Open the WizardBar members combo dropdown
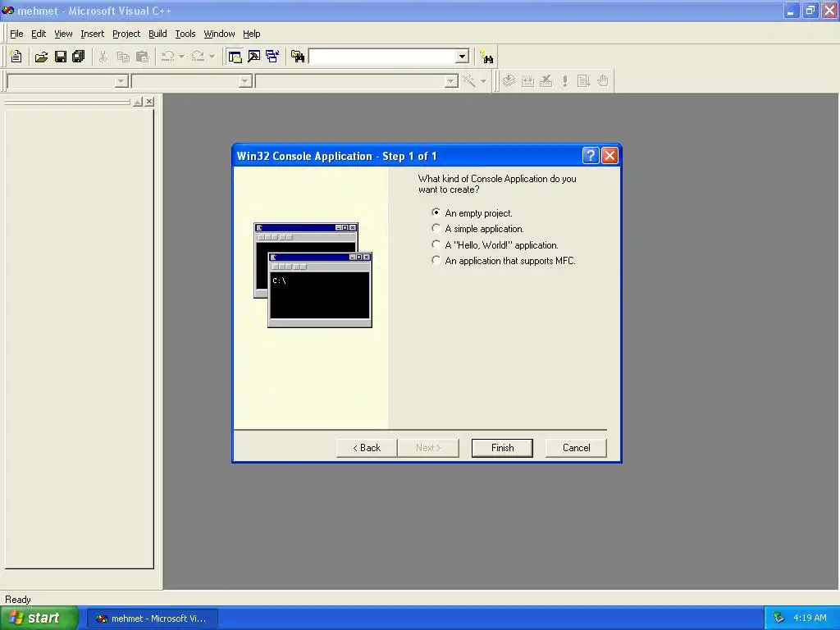 point(451,81)
